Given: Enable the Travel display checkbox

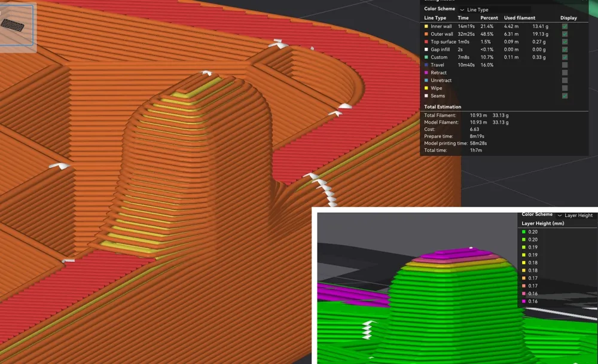Looking at the screenshot, I should 565,65.
